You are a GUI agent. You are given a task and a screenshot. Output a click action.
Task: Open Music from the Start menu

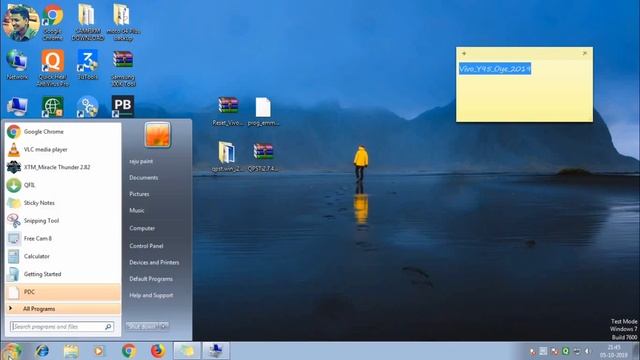tap(136, 210)
